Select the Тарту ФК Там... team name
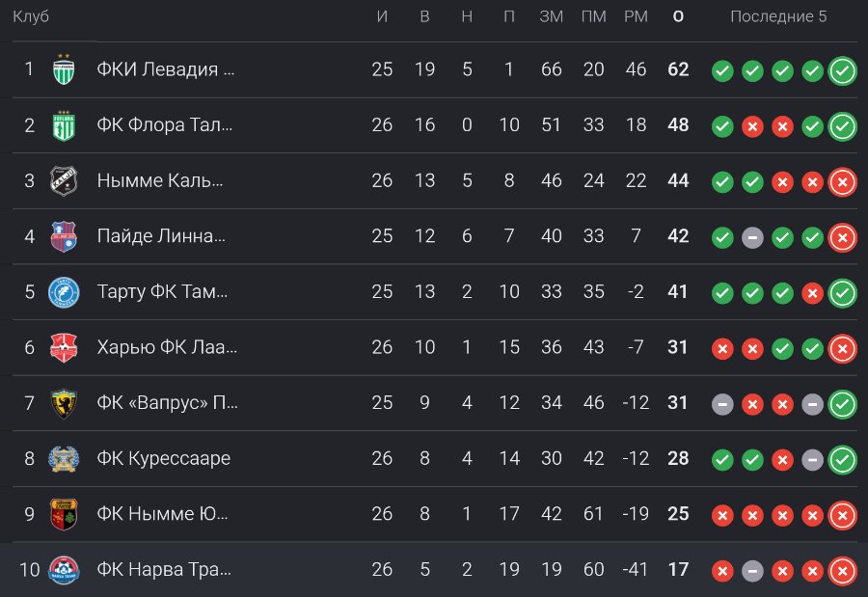Image resolution: width=868 pixels, height=597 pixels. tap(162, 292)
